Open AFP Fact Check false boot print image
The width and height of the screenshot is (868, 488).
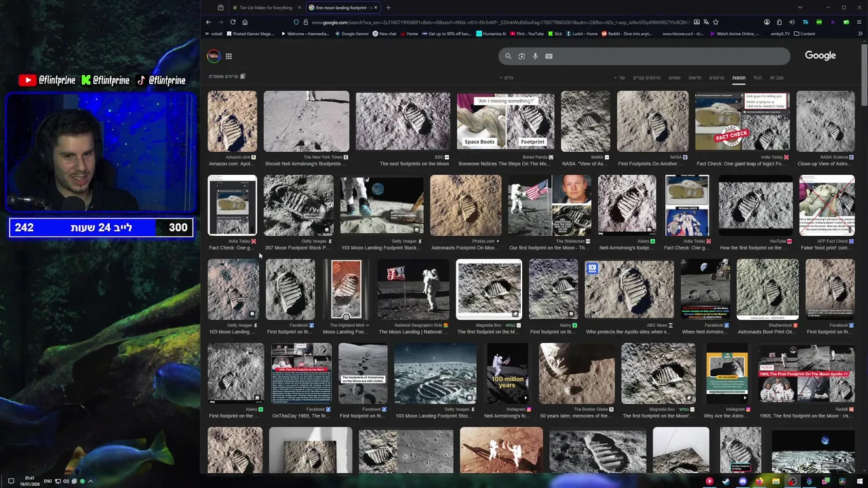point(827,205)
